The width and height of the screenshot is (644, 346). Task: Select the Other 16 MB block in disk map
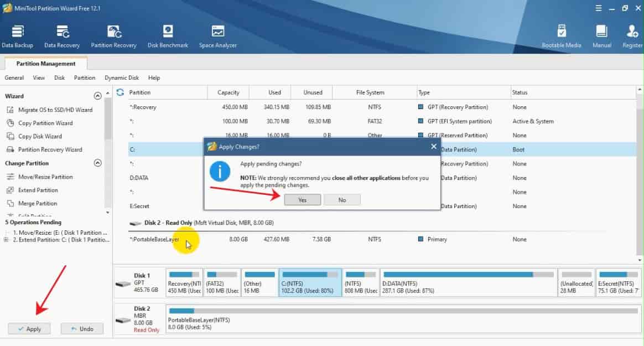(x=259, y=283)
